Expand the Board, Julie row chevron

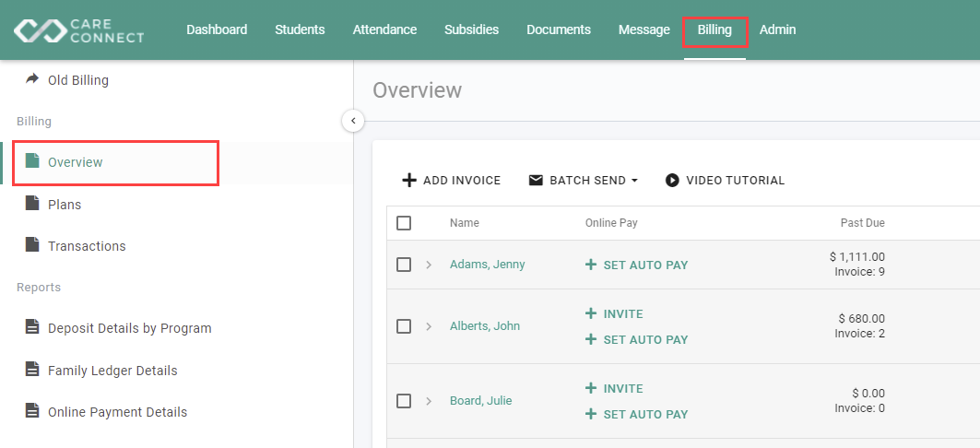(429, 400)
